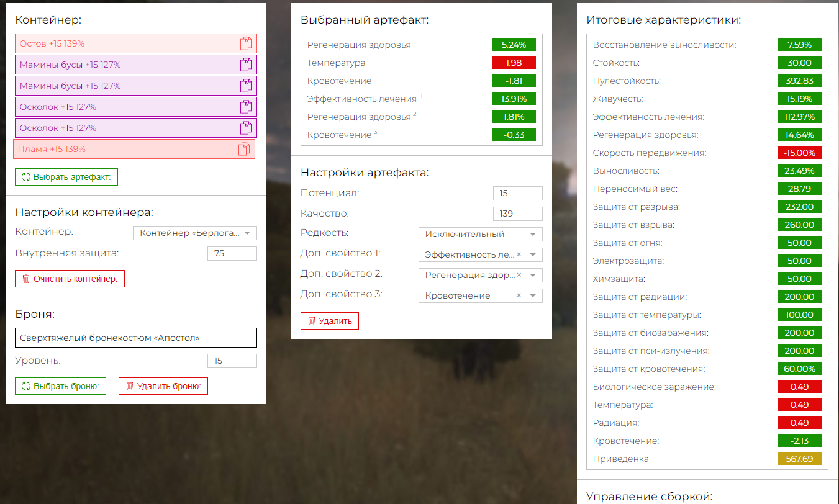Copy the Пламя +15 139% artifact

[x=244, y=149]
